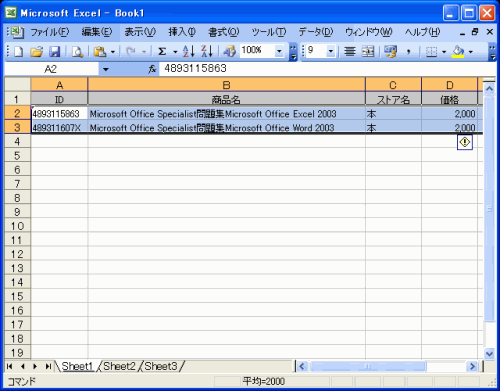Open the Paste options dropdown arrow
The image size is (500, 391).
click(113, 52)
